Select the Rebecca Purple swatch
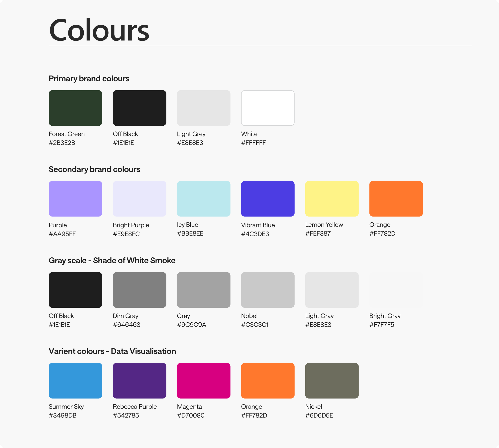The image size is (499, 448). click(x=140, y=381)
